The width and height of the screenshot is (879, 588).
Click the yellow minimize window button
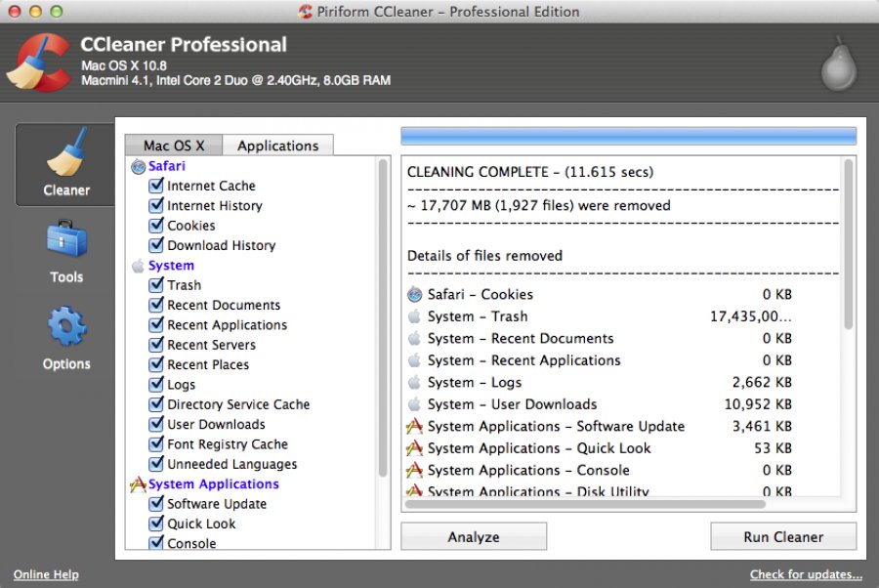(35, 11)
